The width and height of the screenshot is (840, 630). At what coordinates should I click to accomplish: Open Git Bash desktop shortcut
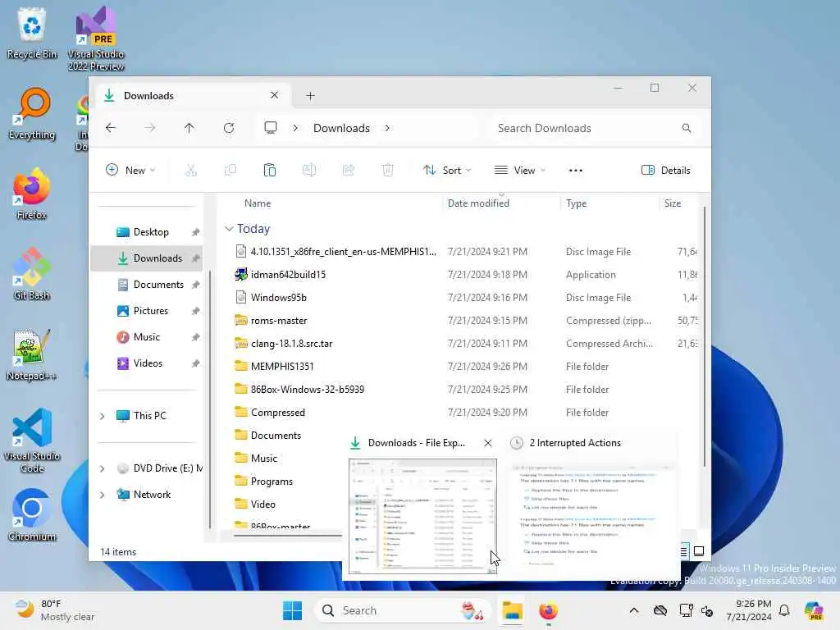[x=32, y=274]
